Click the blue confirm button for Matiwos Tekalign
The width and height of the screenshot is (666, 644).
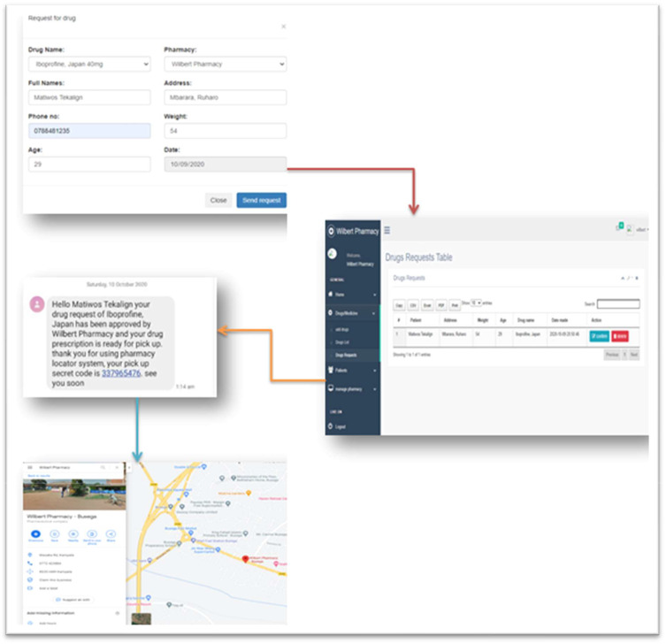[599, 336]
